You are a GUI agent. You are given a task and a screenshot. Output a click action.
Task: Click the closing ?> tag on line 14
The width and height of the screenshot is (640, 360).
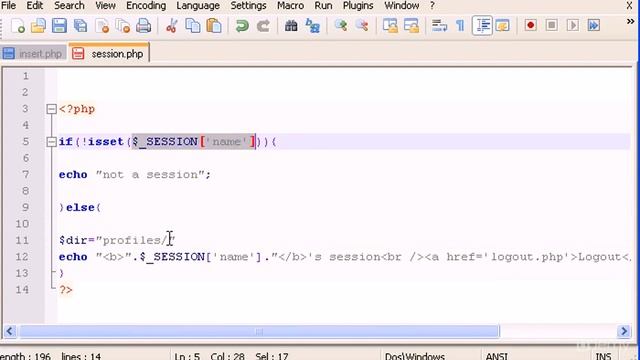(66, 290)
